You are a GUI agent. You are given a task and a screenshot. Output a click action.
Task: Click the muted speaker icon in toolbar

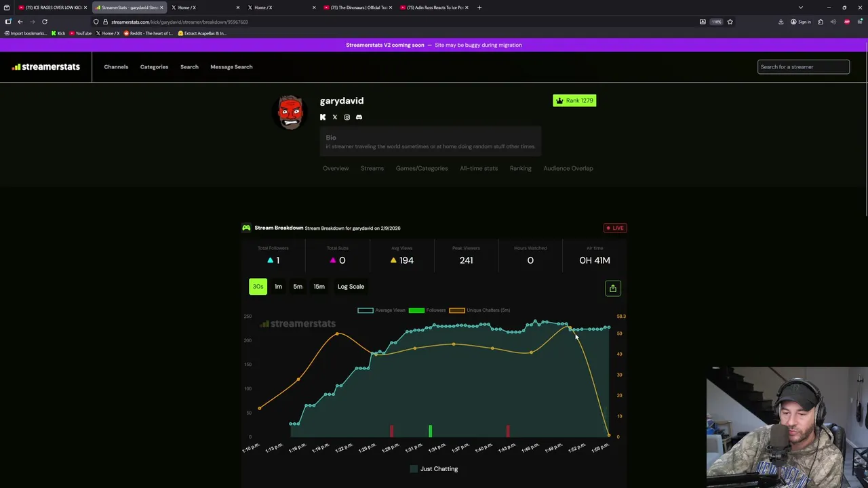[833, 22]
